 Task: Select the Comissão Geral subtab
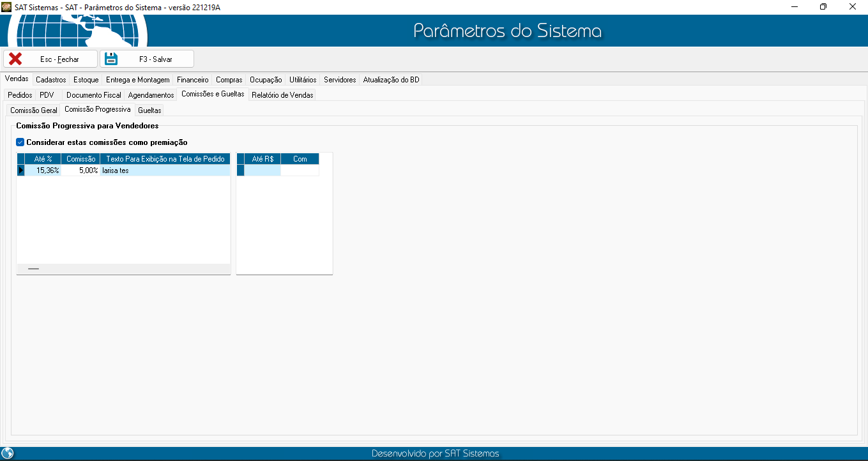34,110
